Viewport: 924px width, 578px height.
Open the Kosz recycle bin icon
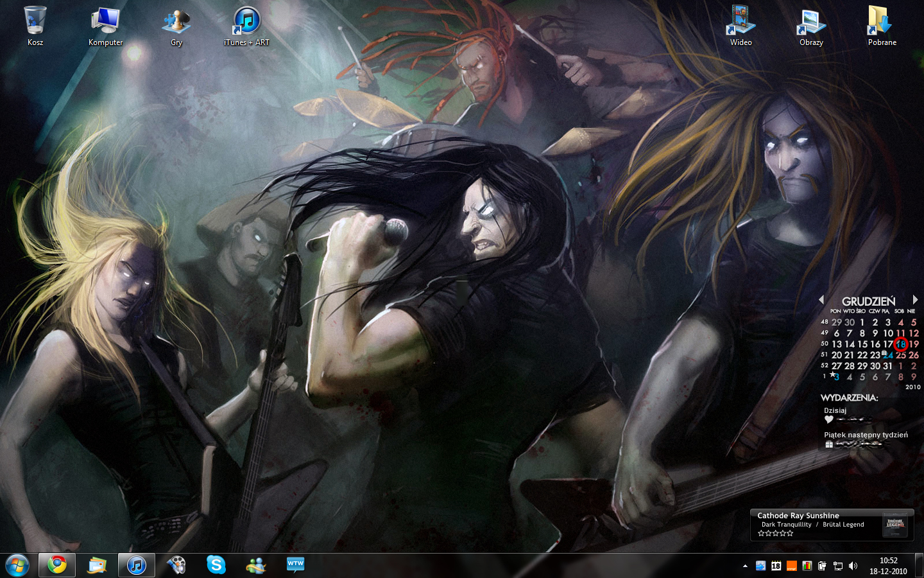[x=35, y=26]
